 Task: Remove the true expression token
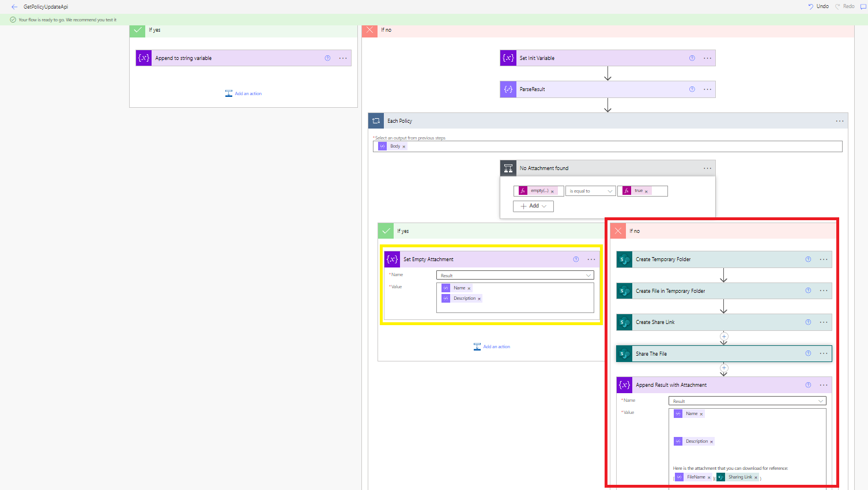pos(646,191)
